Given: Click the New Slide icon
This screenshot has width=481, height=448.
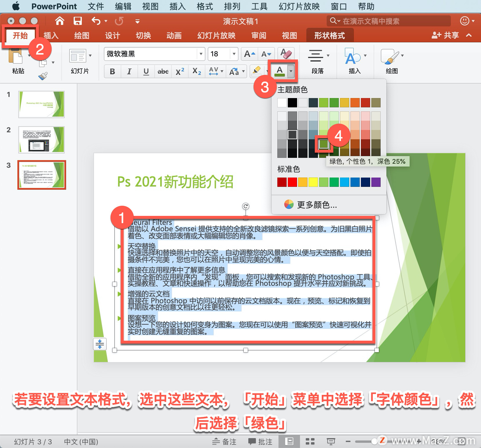Looking at the screenshot, I should click(78, 56).
